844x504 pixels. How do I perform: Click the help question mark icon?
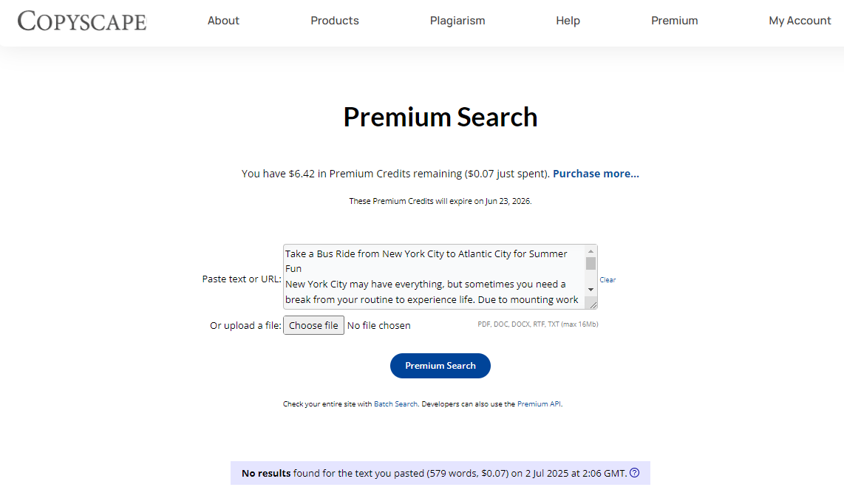click(635, 473)
